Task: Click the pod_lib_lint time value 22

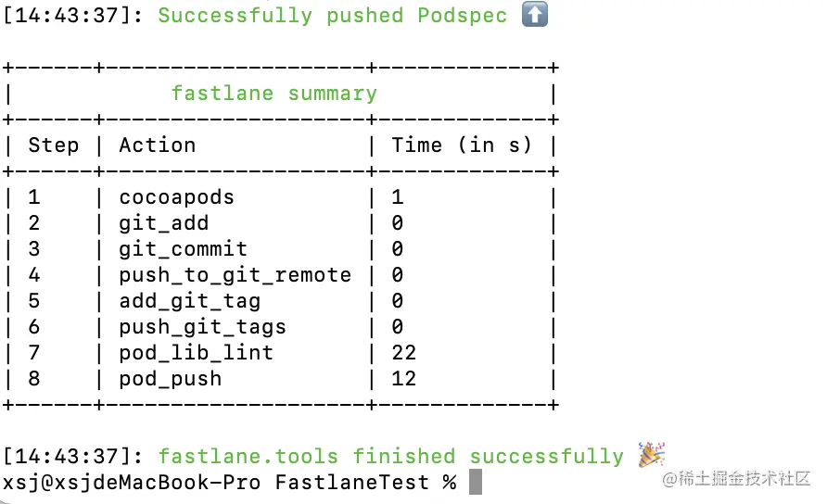Action: [403, 353]
